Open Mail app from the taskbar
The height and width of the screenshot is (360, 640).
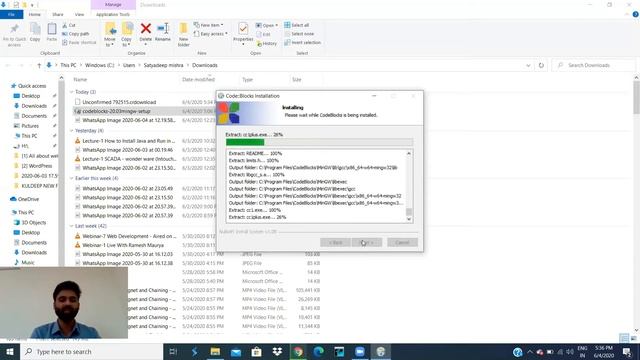tap(236, 351)
